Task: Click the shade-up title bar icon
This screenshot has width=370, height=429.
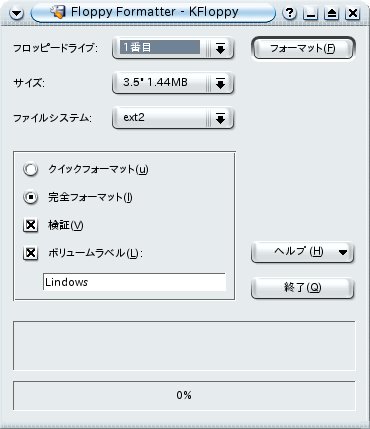Action: 332,13
